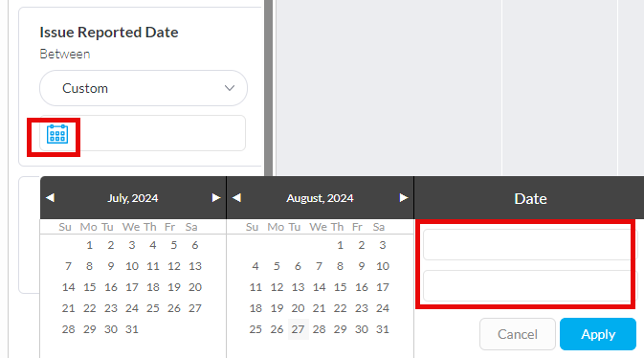Open the calendar date picker icon
644x358 pixels.
pos(57,134)
